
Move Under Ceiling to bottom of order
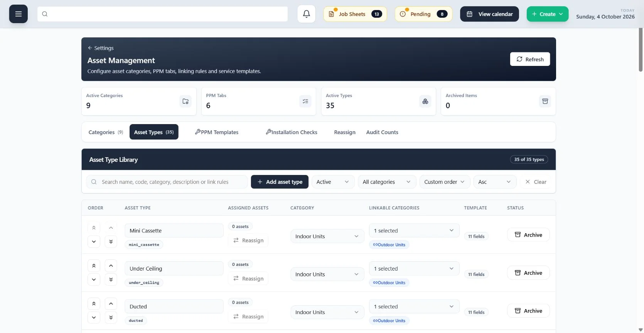(111, 279)
